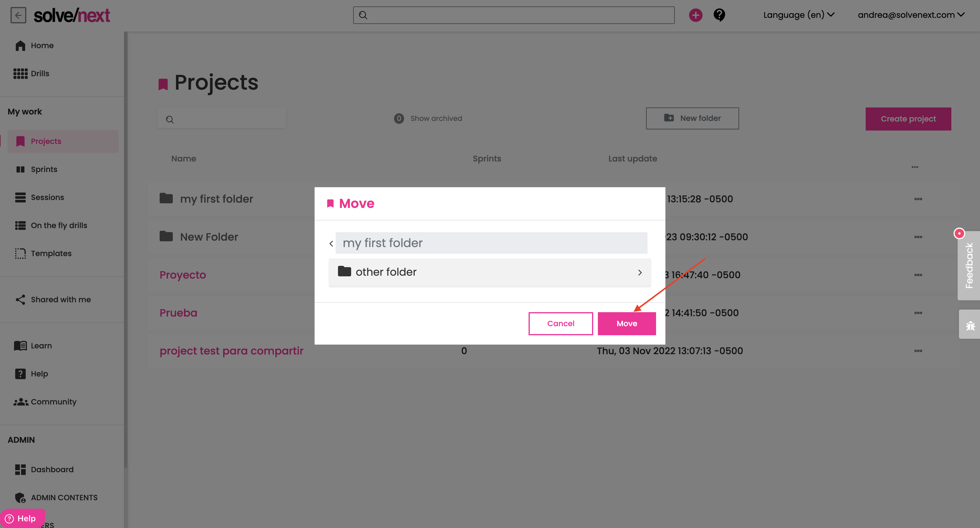
Task: Open the Drills grid icon
Action: [x=20, y=73]
